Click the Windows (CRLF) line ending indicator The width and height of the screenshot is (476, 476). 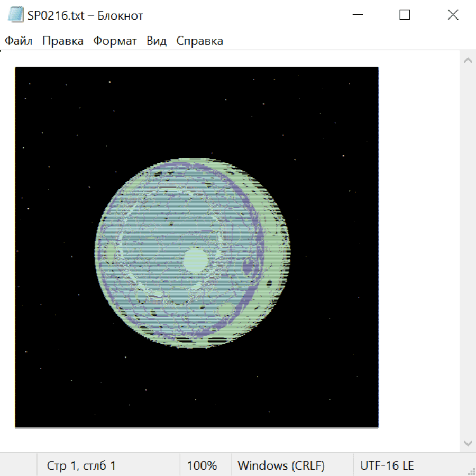click(x=281, y=465)
